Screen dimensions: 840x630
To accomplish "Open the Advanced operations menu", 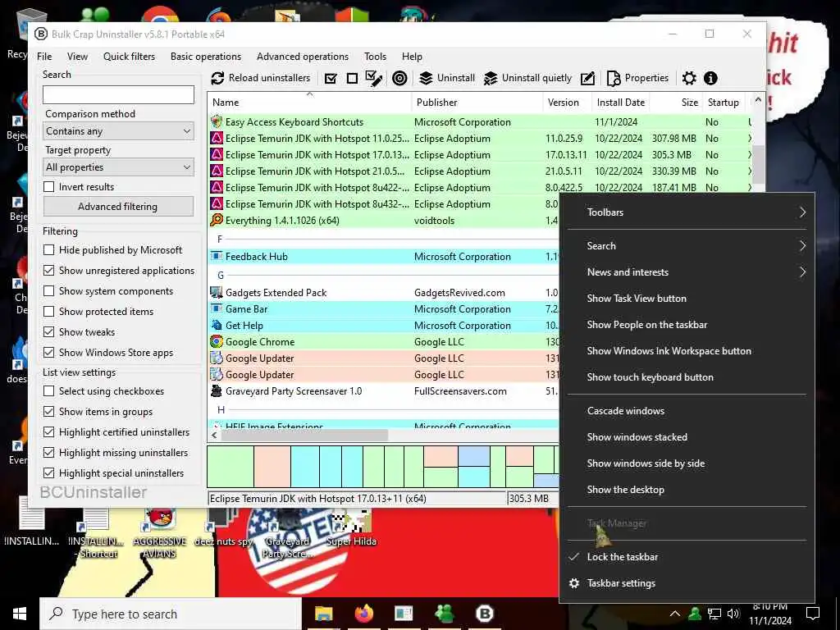I will [x=303, y=57].
